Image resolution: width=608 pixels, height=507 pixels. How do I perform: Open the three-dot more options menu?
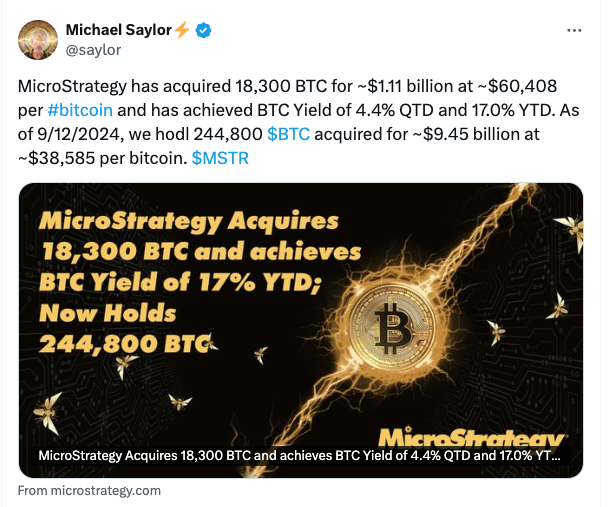[x=574, y=31]
